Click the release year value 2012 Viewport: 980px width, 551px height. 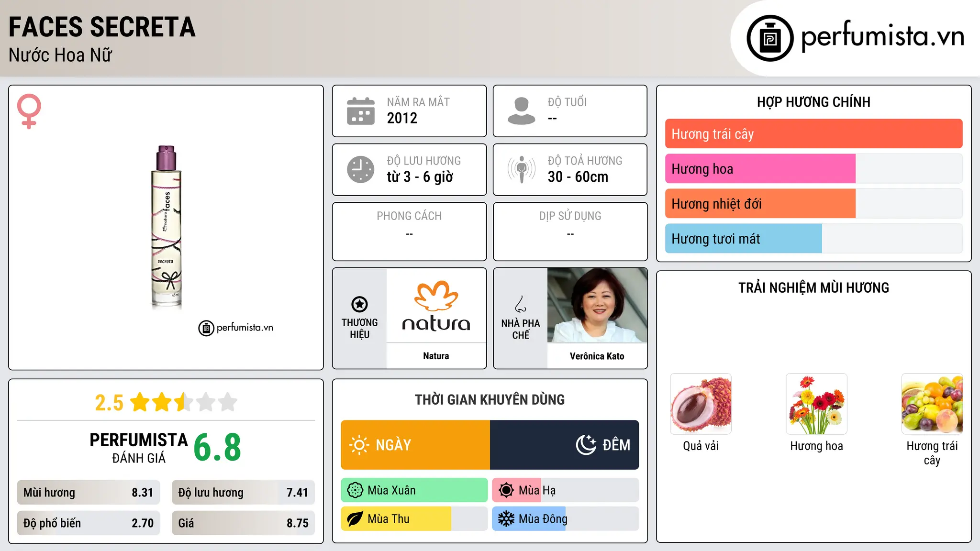(x=402, y=118)
